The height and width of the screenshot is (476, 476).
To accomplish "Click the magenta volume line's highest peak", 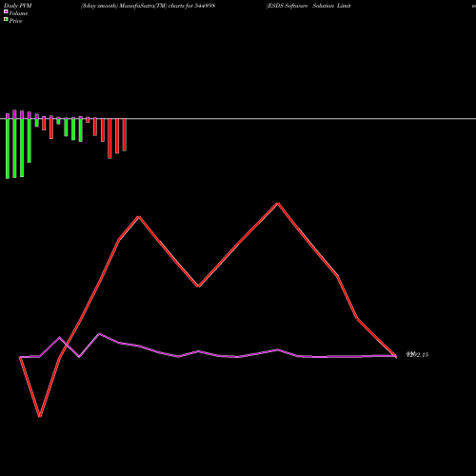I will click(x=99, y=334).
